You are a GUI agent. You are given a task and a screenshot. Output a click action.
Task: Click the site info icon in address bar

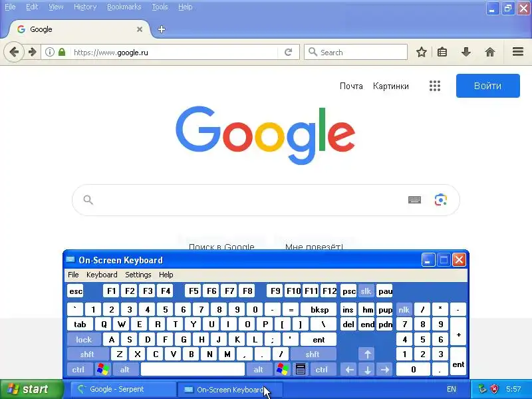coord(50,53)
